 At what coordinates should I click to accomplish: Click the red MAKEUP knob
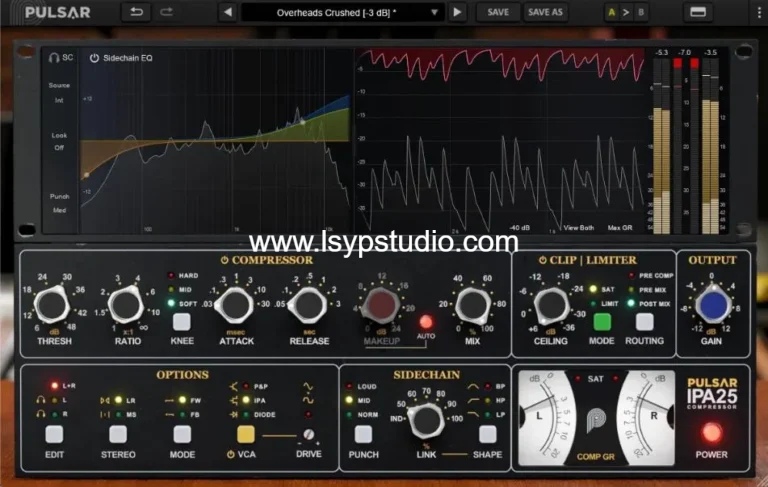tap(381, 305)
